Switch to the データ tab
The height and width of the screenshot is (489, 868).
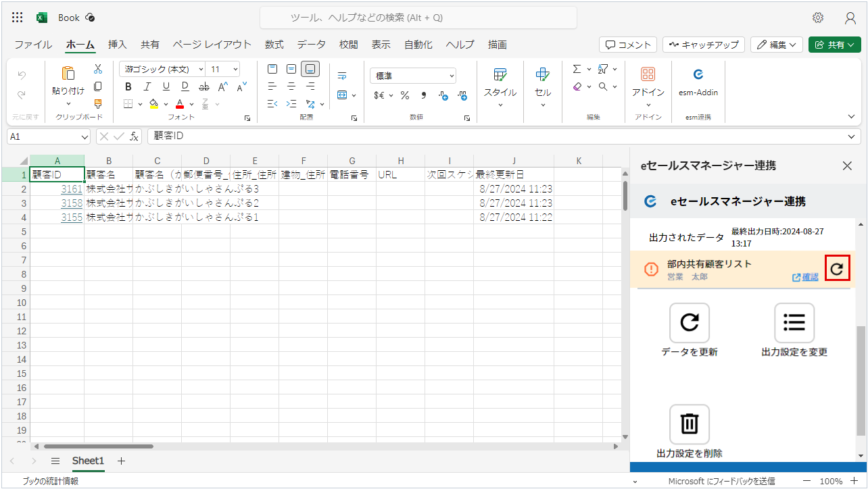[x=311, y=45]
